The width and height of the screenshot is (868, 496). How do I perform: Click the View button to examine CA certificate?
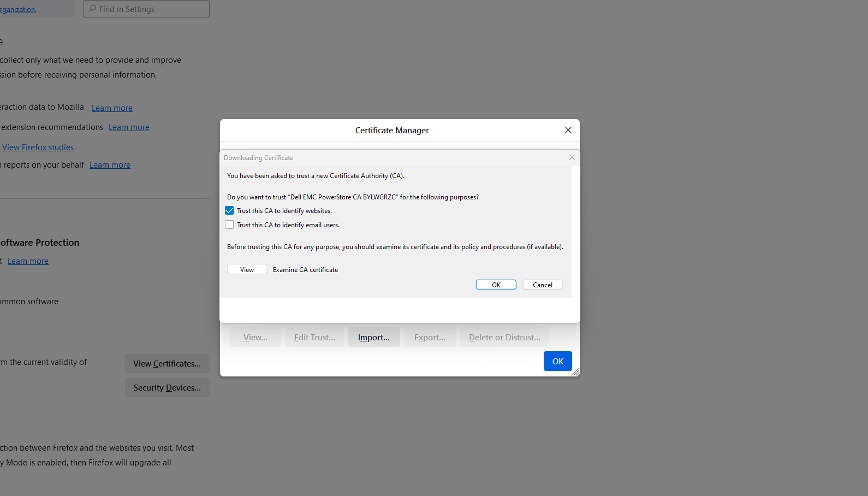(247, 269)
